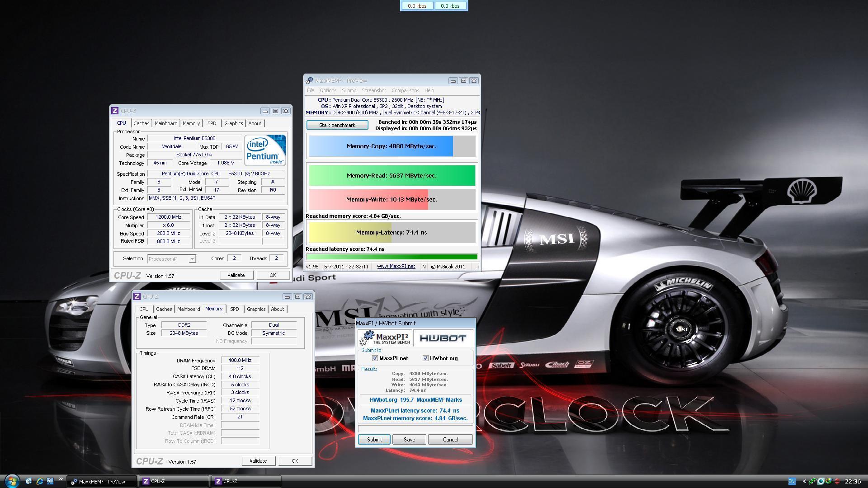Click the Memory-Latency result bar
Screen dimensions: 868x488
click(x=392, y=233)
